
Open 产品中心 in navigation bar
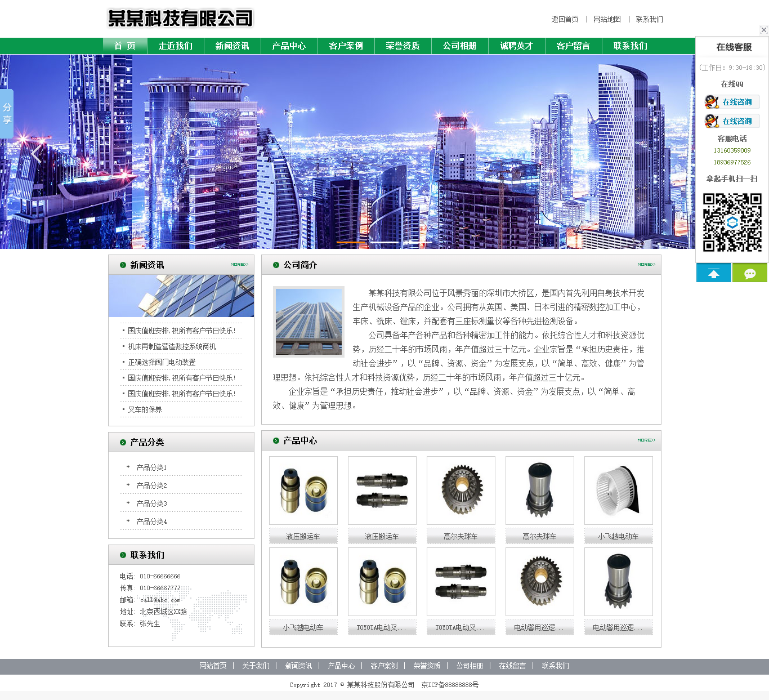289,46
